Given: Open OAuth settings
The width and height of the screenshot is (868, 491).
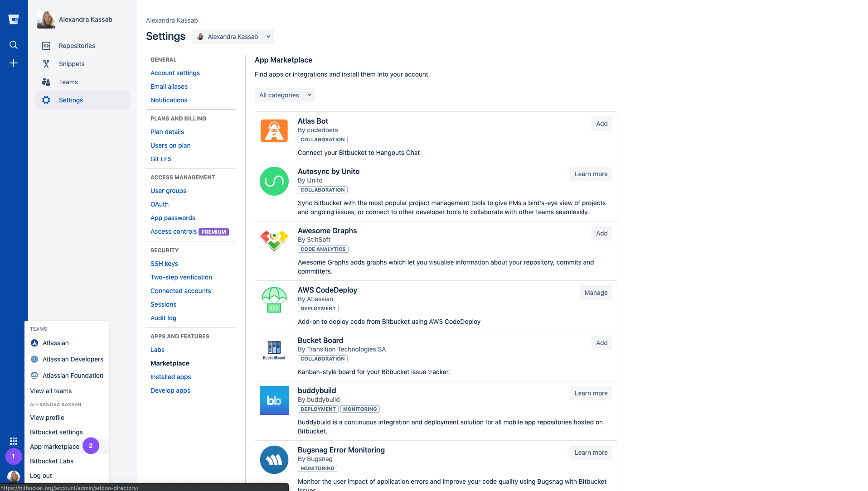Looking at the screenshot, I should click(160, 204).
